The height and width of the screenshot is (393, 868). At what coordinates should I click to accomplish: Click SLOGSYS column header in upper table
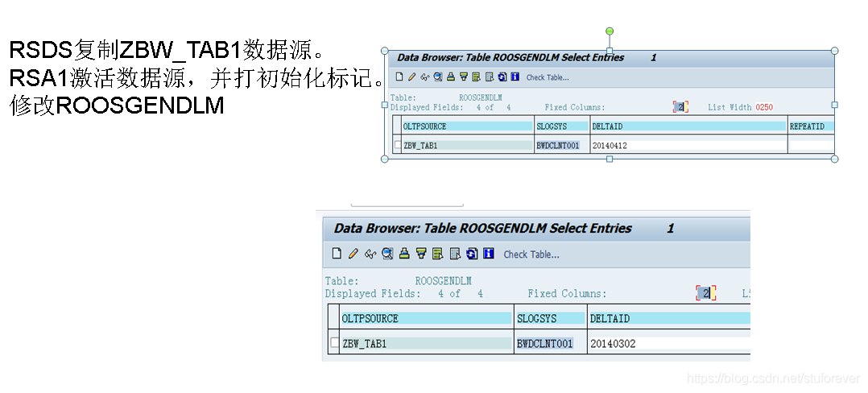click(x=562, y=126)
